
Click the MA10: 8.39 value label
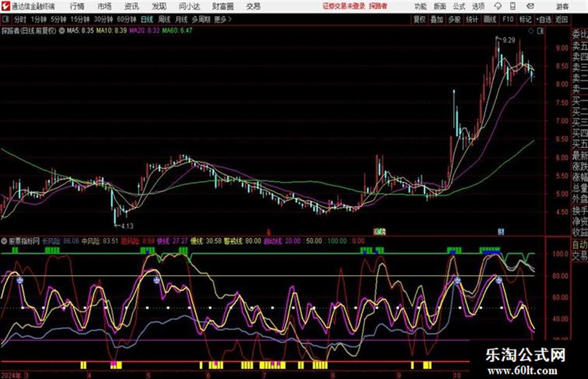[x=111, y=30]
